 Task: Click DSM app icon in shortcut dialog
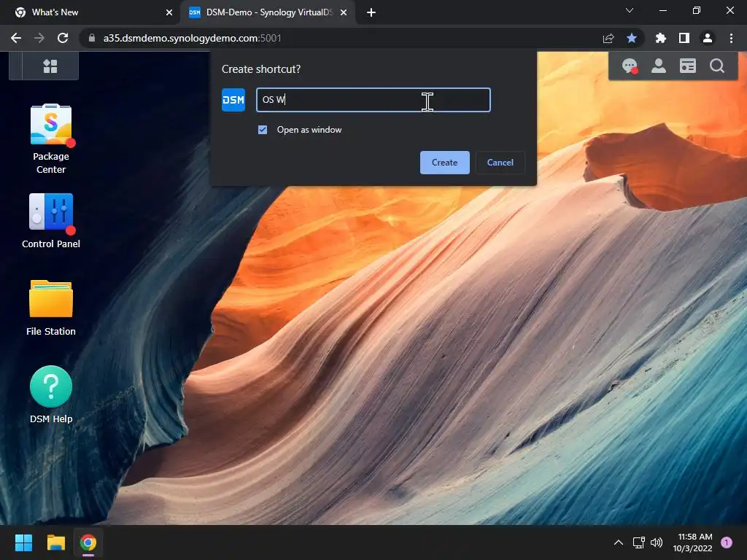(233, 100)
